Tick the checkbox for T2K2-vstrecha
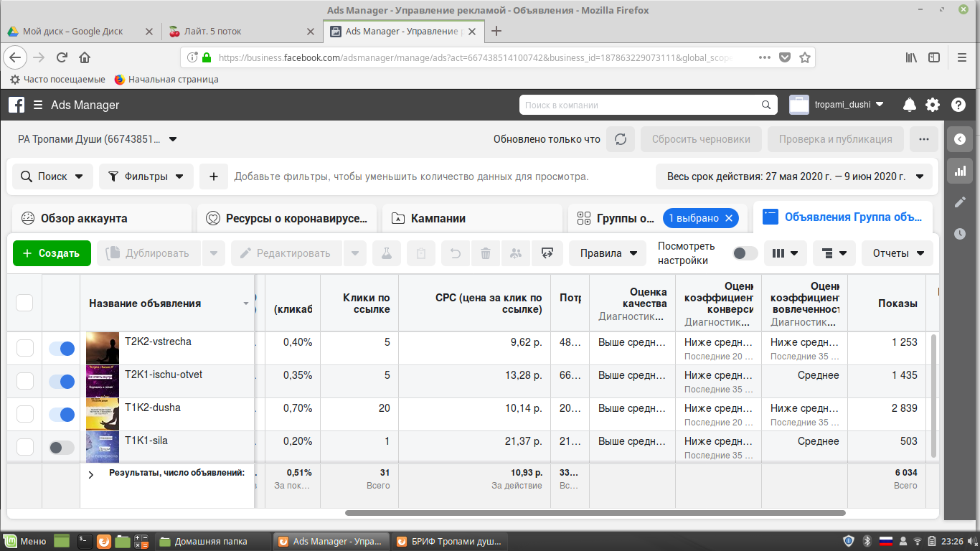The image size is (980, 551). [25, 349]
